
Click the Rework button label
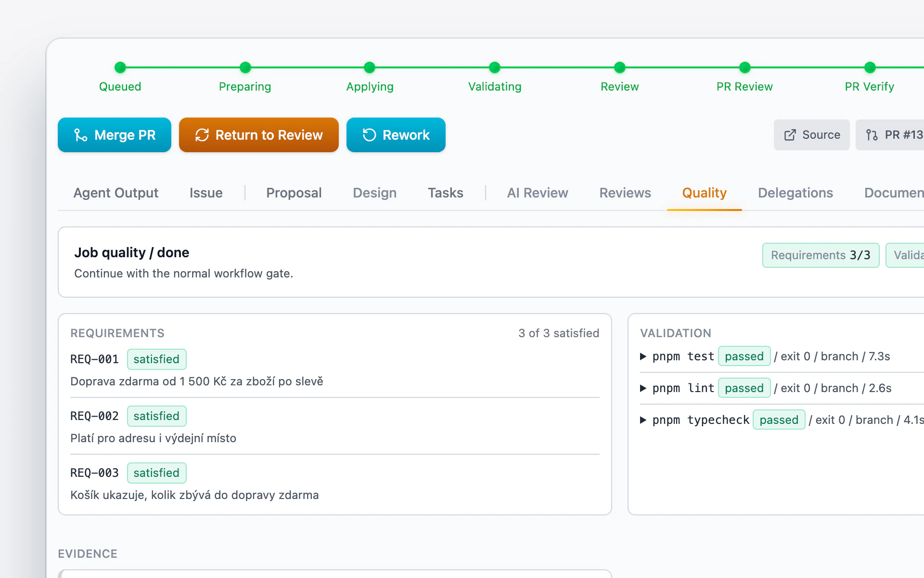click(406, 135)
